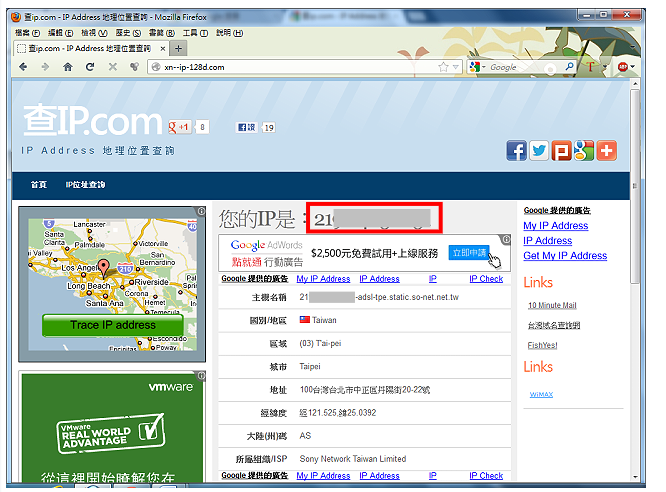Select the 查ip.com browser tab
The image size is (666, 492).
[90, 48]
